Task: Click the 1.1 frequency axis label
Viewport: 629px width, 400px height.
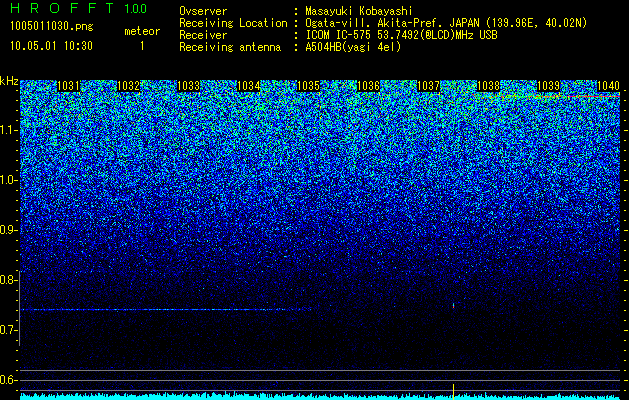Action: (9, 130)
